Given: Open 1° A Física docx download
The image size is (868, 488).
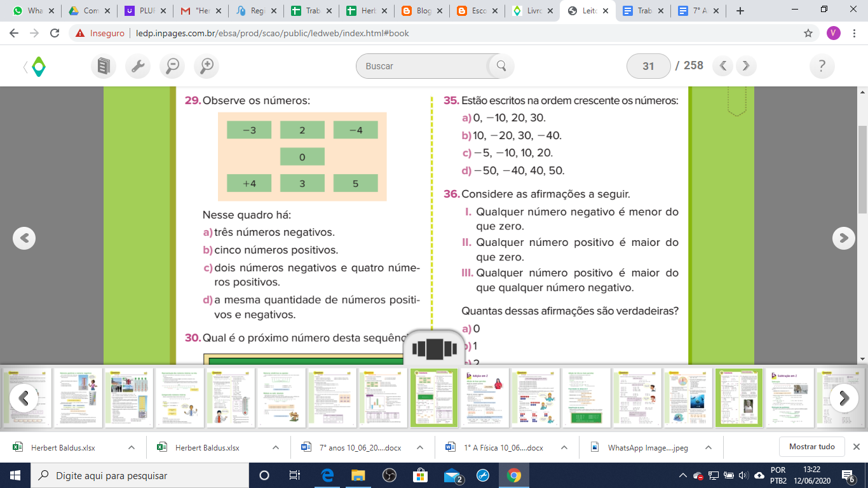Looking at the screenshot, I should point(503,447).
